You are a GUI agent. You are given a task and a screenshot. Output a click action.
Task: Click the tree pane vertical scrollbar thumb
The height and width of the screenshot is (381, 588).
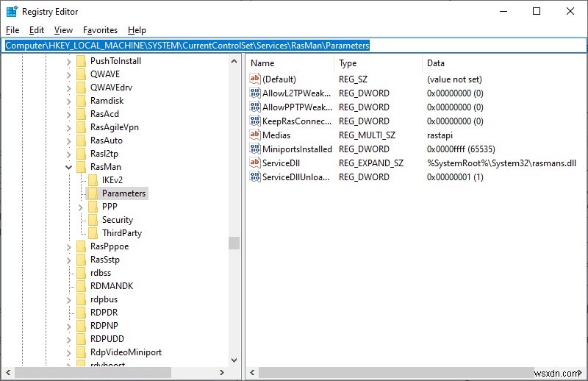click(x=234, y=243)
